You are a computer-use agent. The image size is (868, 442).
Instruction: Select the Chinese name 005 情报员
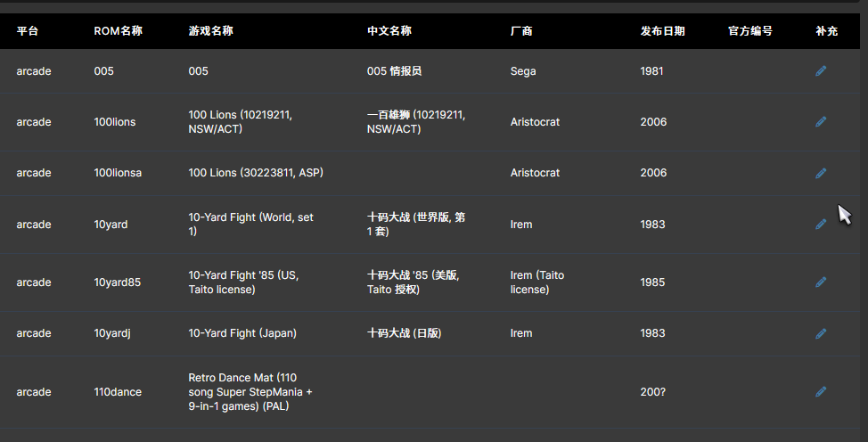(394, 71)
